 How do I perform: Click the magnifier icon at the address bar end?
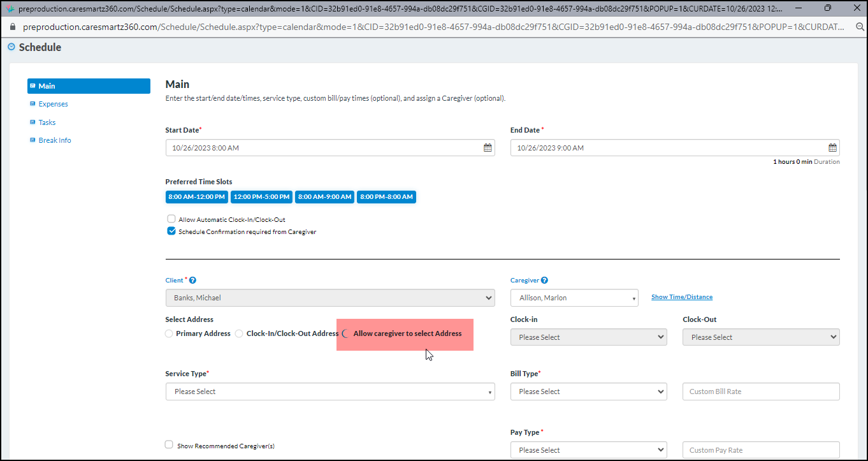(860, 28)
